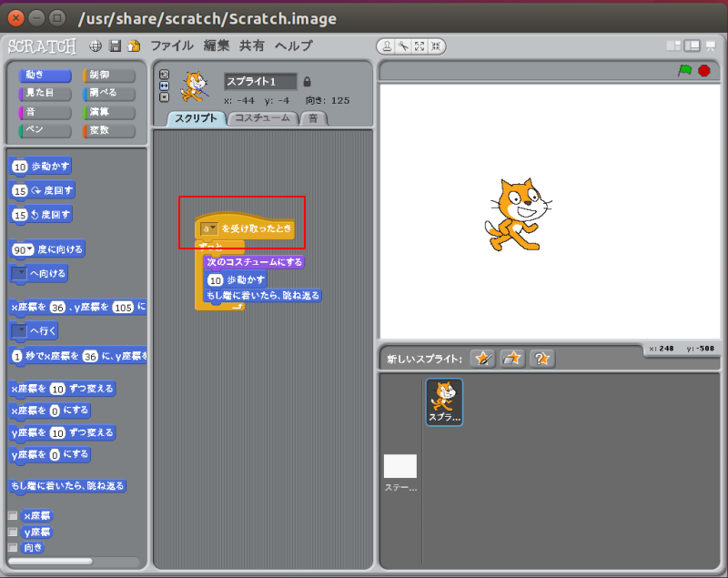Click the x座標を 0 にする block
728x578 pixels.
[50, 411]
